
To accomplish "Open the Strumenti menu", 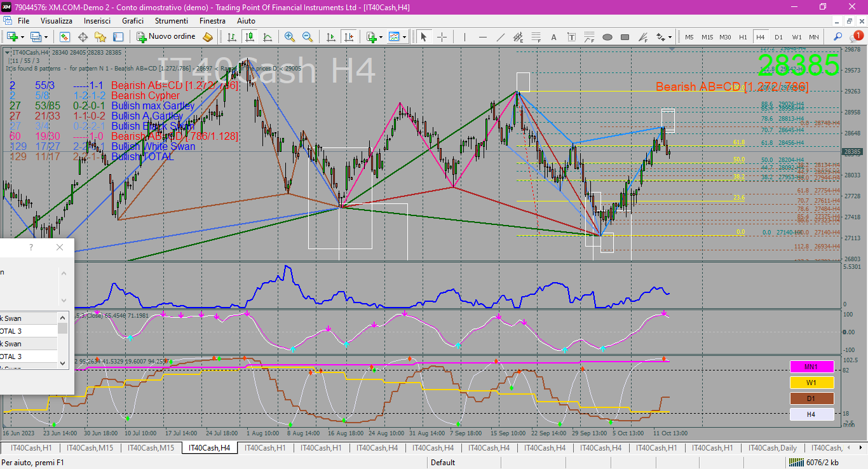I will coord(172,20).
